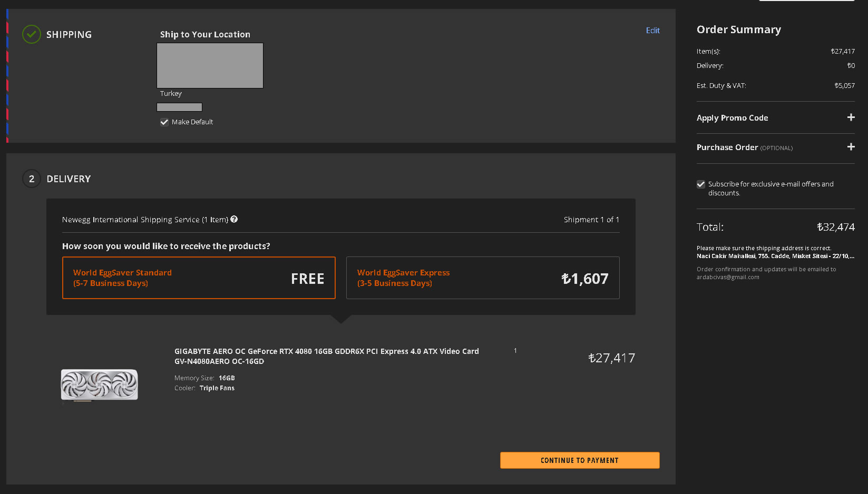Screen dimensions: 868x494
Task: Click the Turkey country text in address
Action: (x=171, y=93)
